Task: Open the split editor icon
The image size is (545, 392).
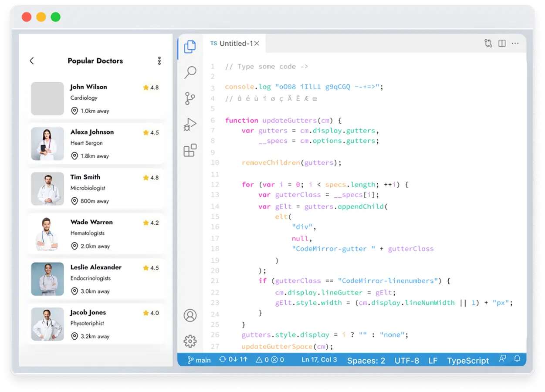Action: pos(502,43)
